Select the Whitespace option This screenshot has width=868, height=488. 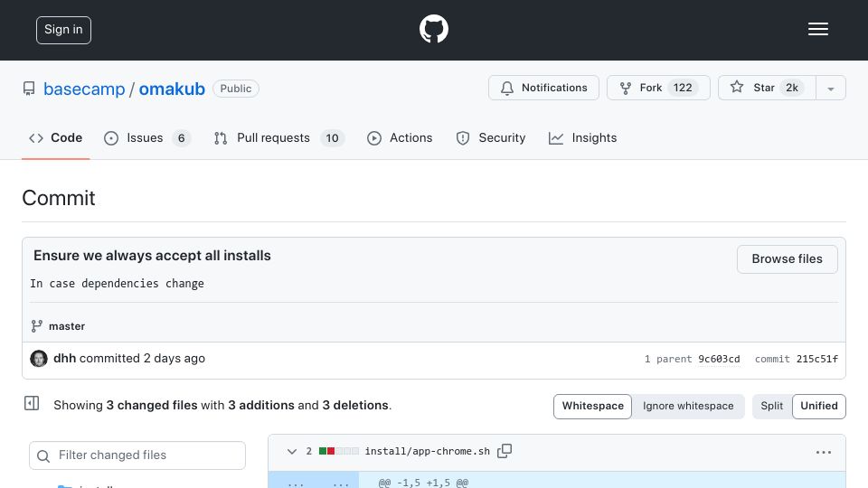coord(592,406)
